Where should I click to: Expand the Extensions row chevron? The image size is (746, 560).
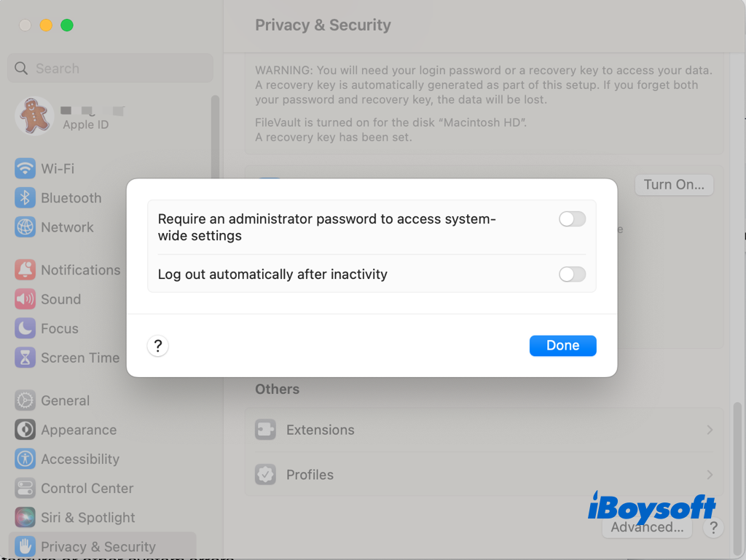tap(709, 430)
